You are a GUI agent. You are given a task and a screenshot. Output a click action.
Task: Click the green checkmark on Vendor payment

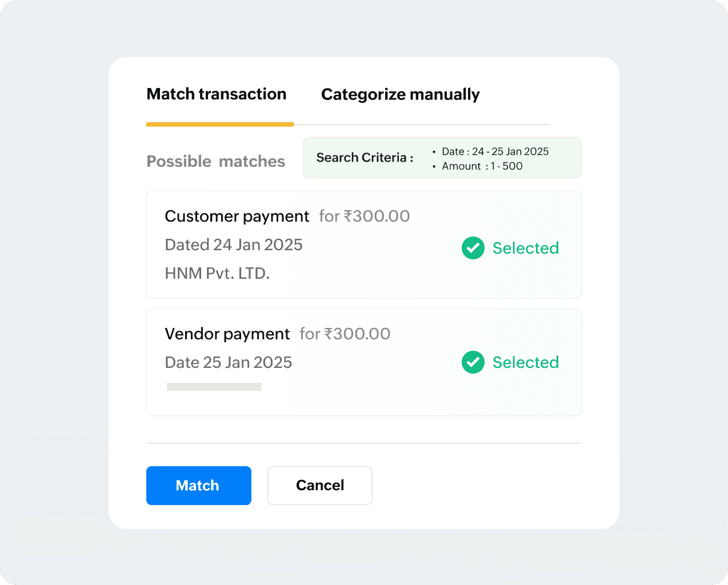click(473, 362)
